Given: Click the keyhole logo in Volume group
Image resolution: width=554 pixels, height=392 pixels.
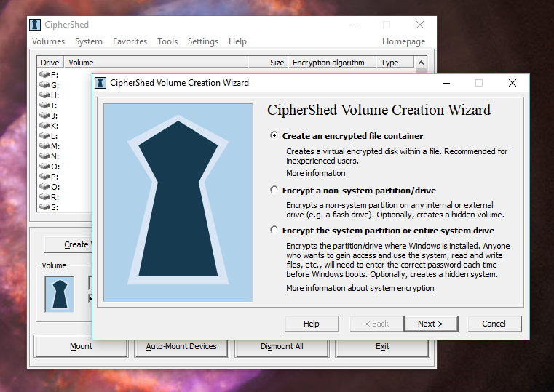Looking at the screenshot, I should pyautogui.click(x=60, y=295).
